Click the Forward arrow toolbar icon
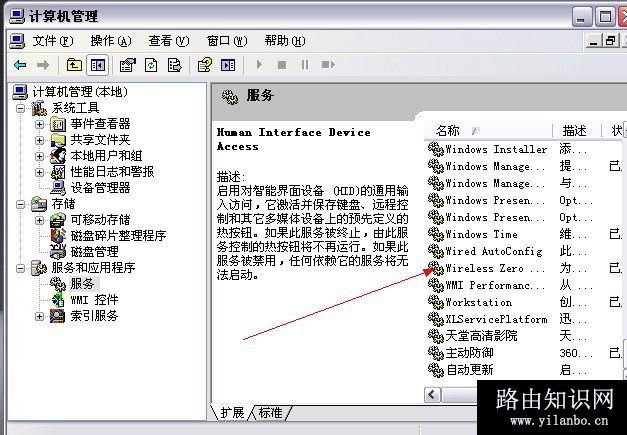The width and height of the screenshot is (627, 435). pyautogui.click(x=42, y=65)
